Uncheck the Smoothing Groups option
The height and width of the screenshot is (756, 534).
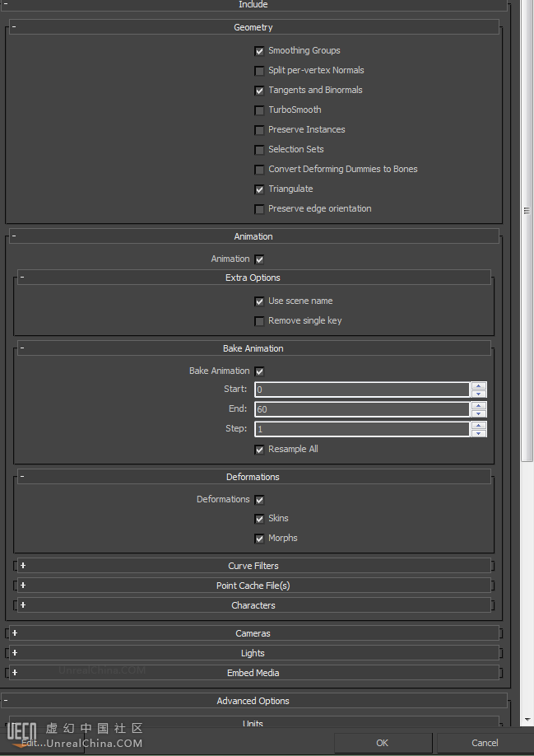pyautogui.click(x=260, y=51)
